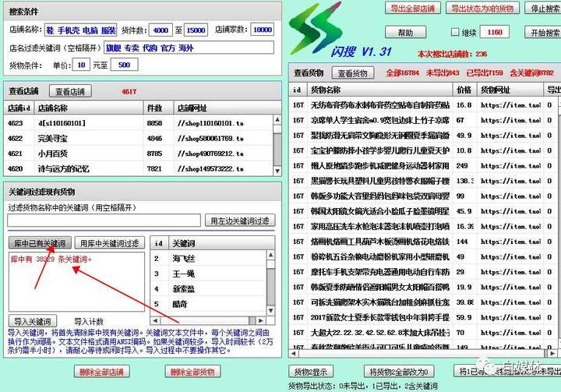
Task: Select keyword row 酷奇
Action: click(x=209, y=304)
